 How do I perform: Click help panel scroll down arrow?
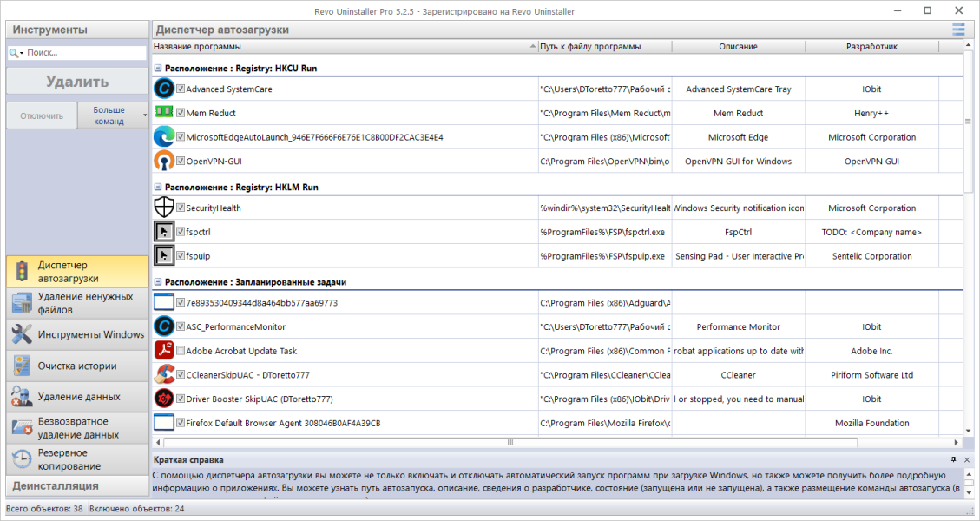(x=969, y=493)
